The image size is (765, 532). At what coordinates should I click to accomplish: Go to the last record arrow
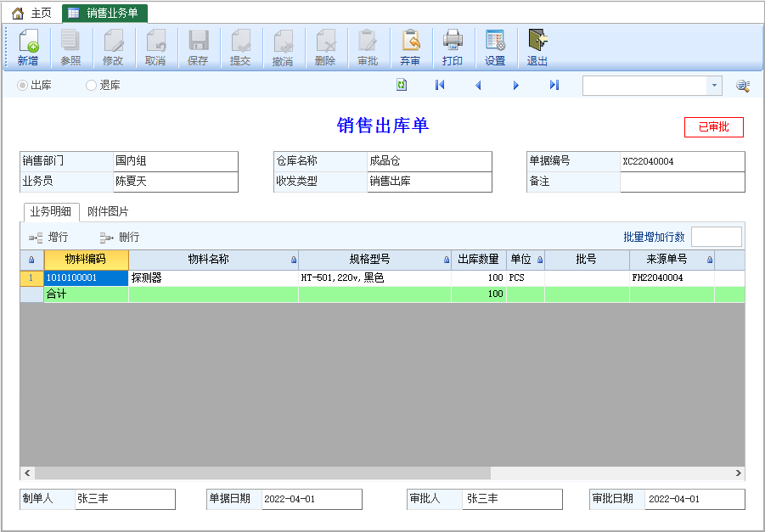tap(554, 85)
